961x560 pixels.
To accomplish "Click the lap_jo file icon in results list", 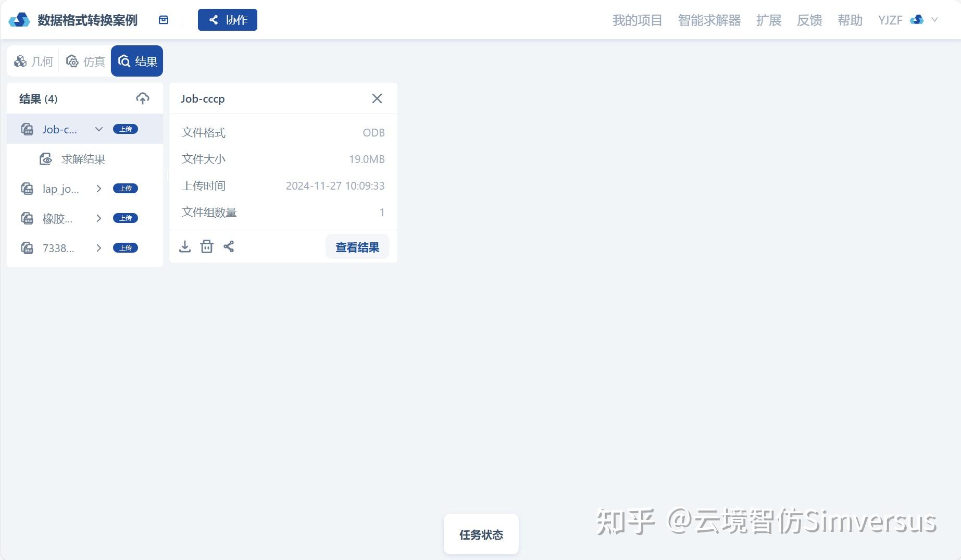I will [27, 189].
